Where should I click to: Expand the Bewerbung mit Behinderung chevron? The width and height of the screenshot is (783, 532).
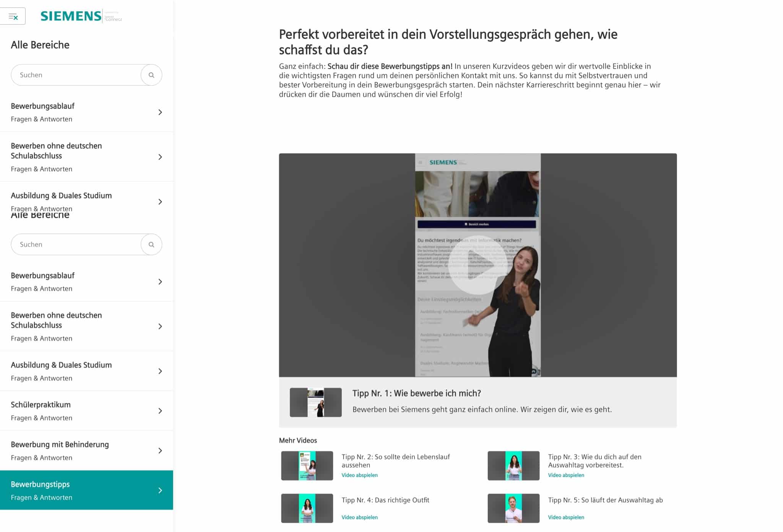pos(160,451)
